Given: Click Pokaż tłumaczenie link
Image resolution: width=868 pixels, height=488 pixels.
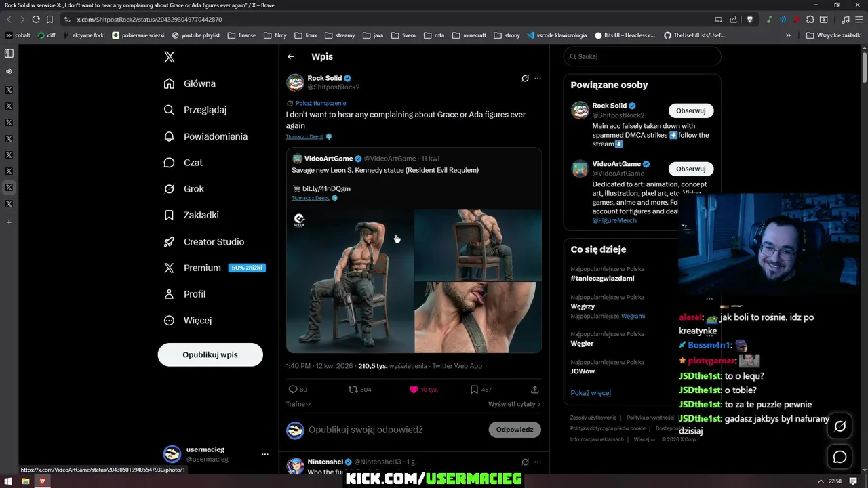Looking at the screenshot, I should pyautogui.click(x=321, y=103).
